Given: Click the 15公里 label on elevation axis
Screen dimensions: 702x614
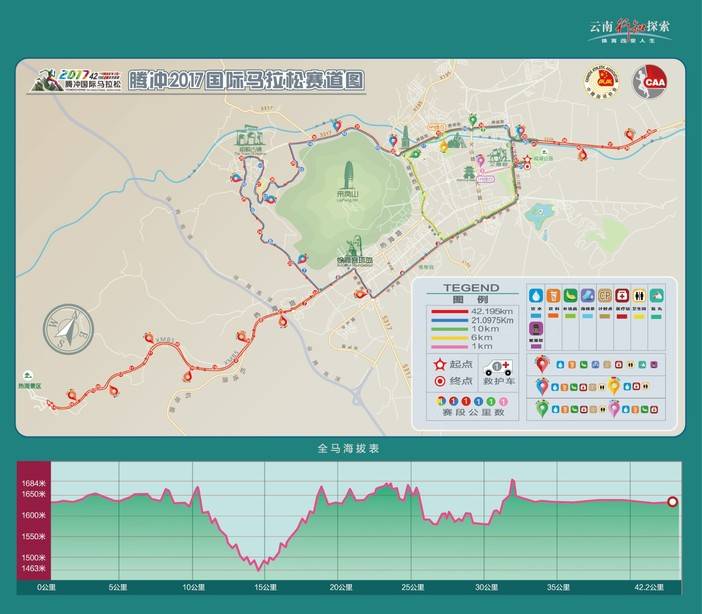Looking at the screenshot, I should [263, 588].
